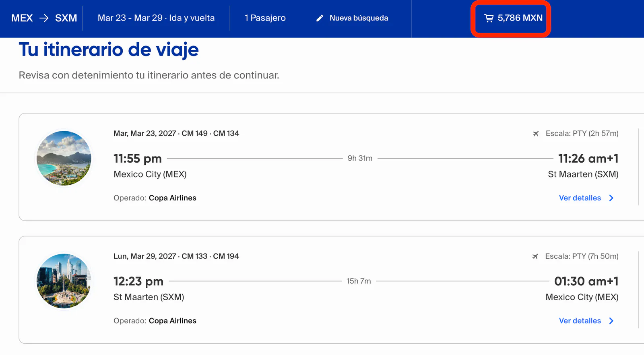
Task: Click the SXM destination code in header
Action: [66, 18]
